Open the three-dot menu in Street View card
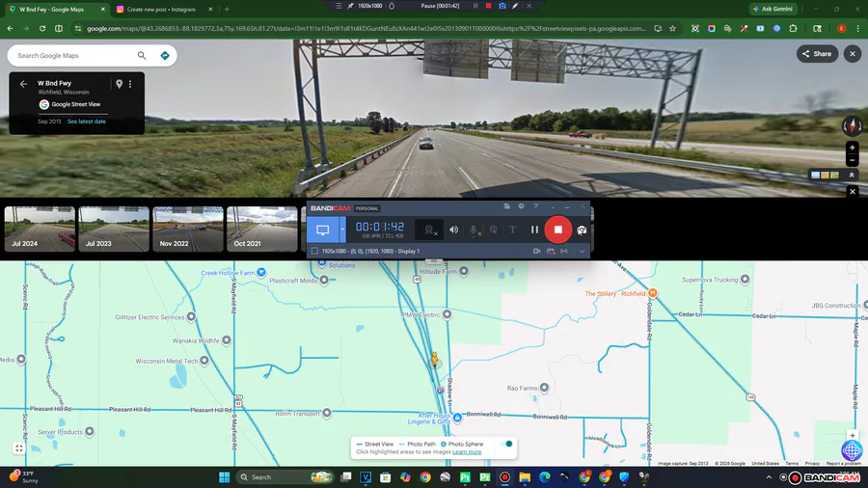This screenshot has height=488, width=868. coord(130,84)
